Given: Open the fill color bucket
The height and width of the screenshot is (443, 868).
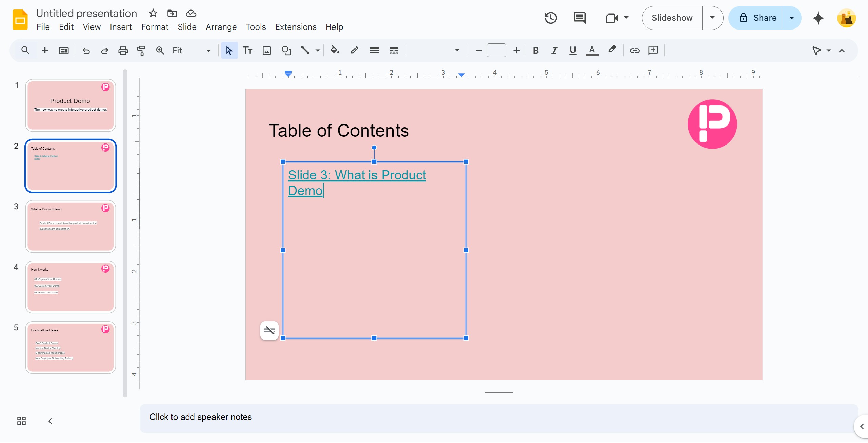Looking at the screenshot, I should click(335, 51).
